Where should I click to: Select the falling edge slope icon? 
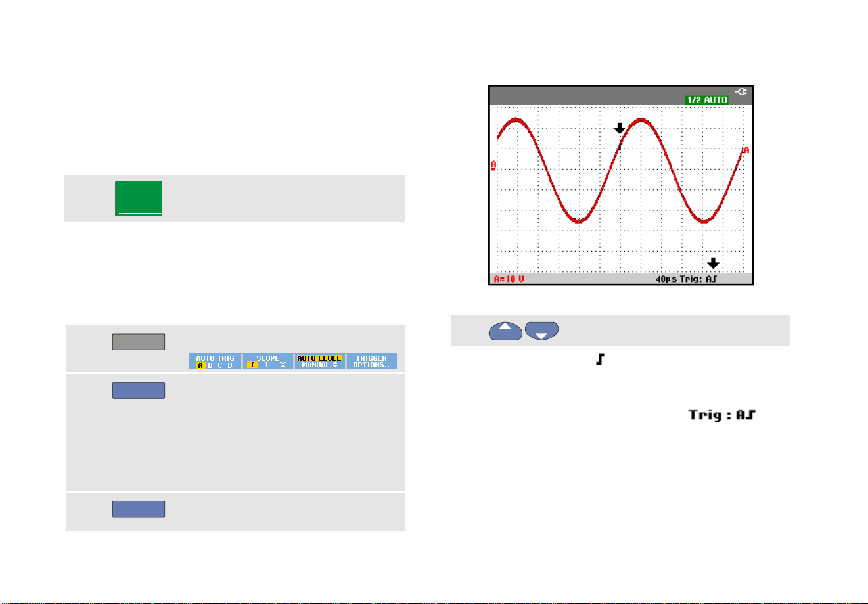click(x=267, y=365)
